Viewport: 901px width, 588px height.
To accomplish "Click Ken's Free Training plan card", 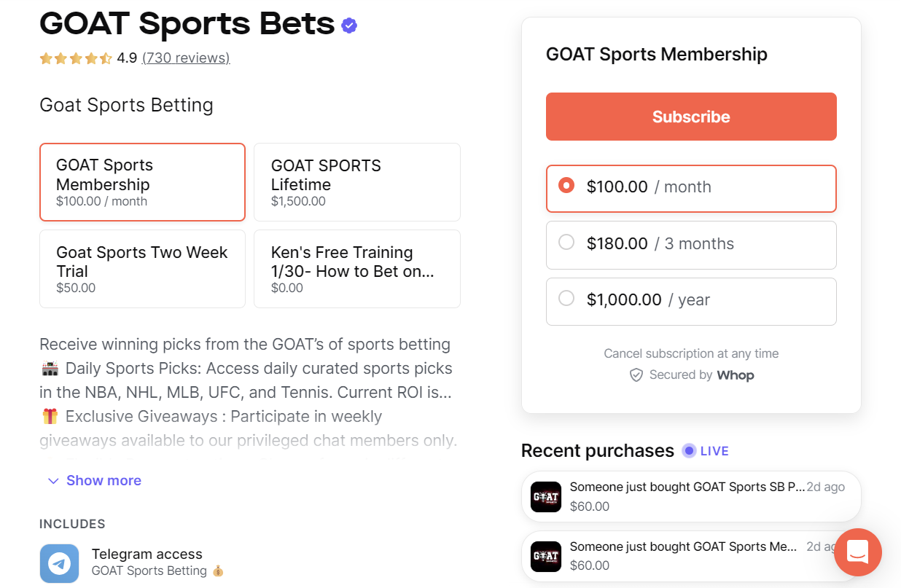I will click(356, 268).
